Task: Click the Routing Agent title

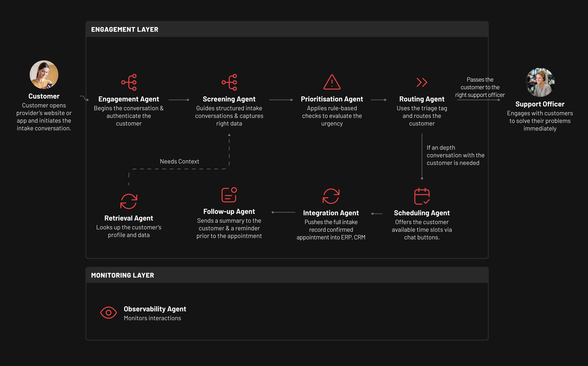Action: [x=422, y=99]
